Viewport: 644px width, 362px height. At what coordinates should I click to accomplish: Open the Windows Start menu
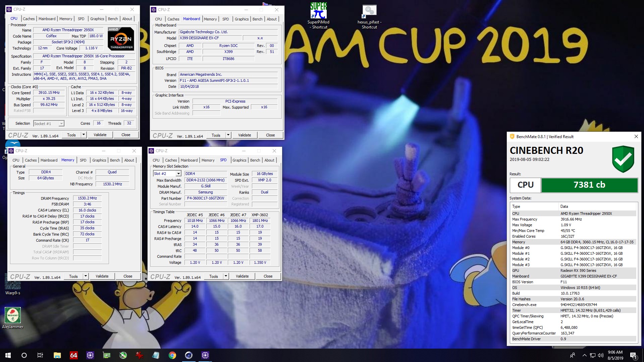click(8, 355)
